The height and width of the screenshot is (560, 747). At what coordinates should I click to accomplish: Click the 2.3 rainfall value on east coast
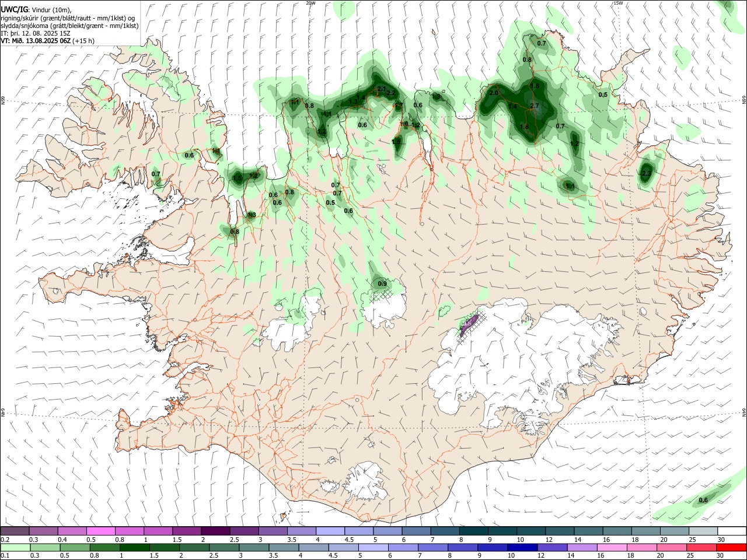[646, 173]
